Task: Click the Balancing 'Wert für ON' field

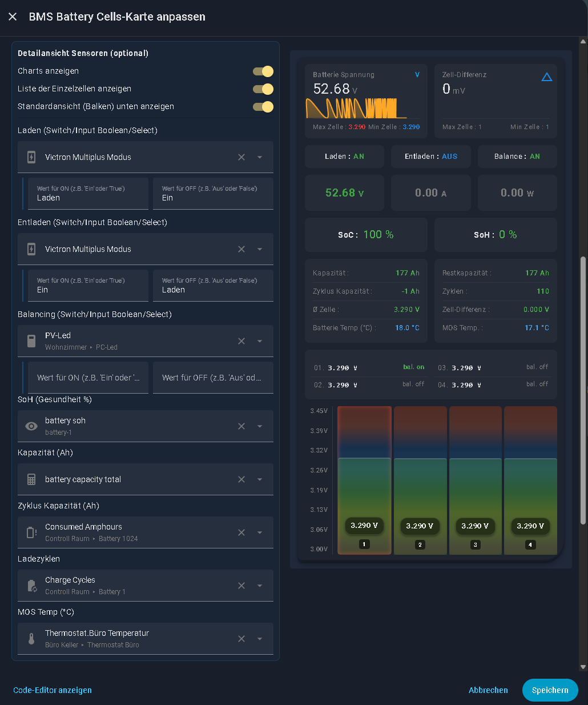Action: point(88,378)
